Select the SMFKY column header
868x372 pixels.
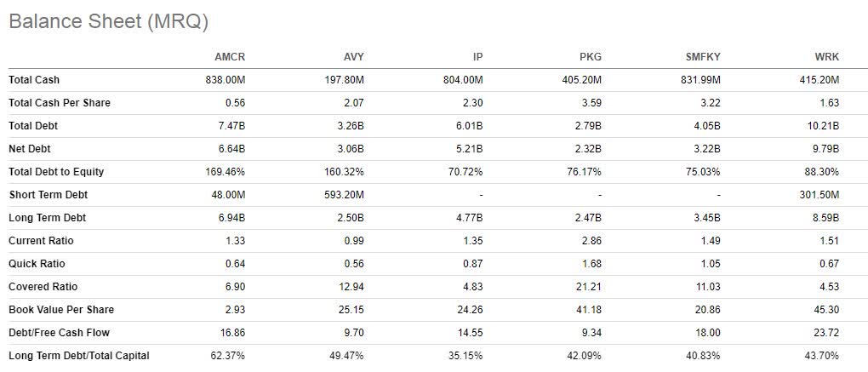(x=702, y=56)
